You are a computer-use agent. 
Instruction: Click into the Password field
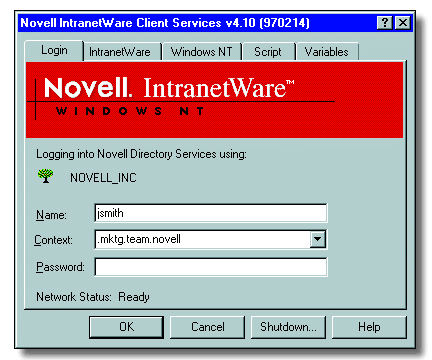click(211, 267)
